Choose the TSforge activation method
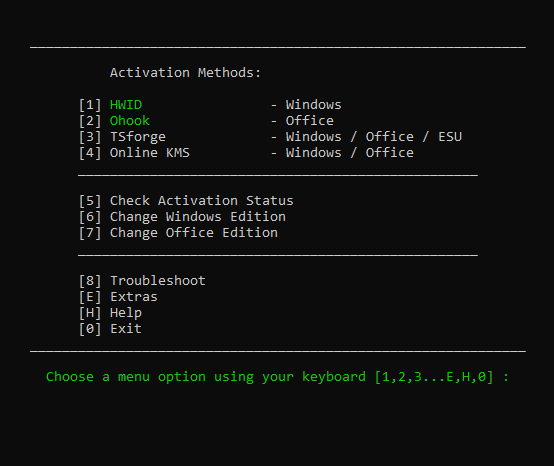 pos(138,137)
